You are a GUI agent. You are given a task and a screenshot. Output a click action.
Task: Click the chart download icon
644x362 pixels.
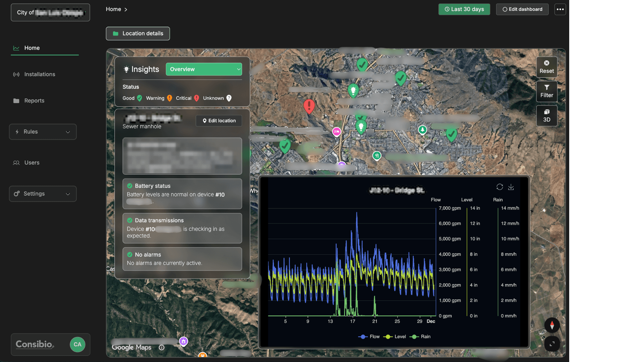click(511, 187)
